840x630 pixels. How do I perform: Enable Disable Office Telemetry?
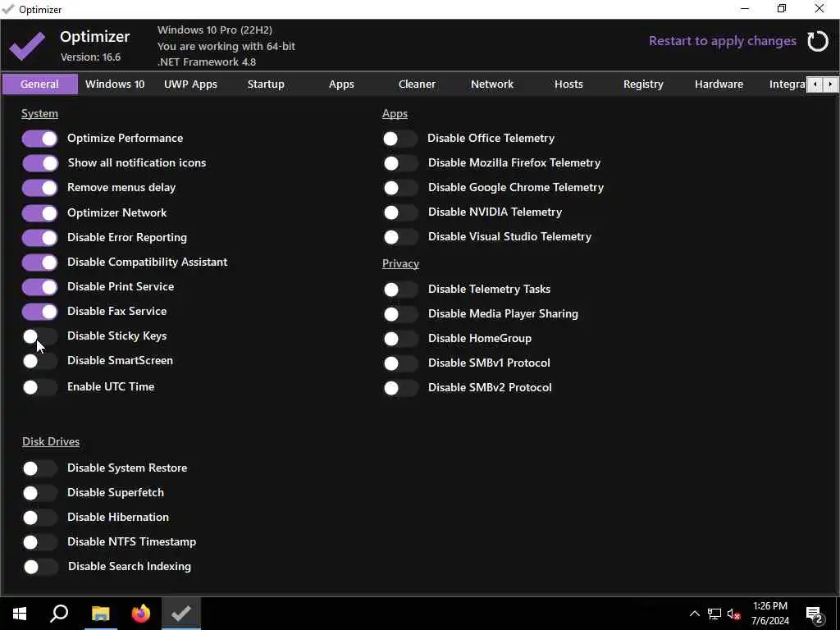click(x=400, y=139)
